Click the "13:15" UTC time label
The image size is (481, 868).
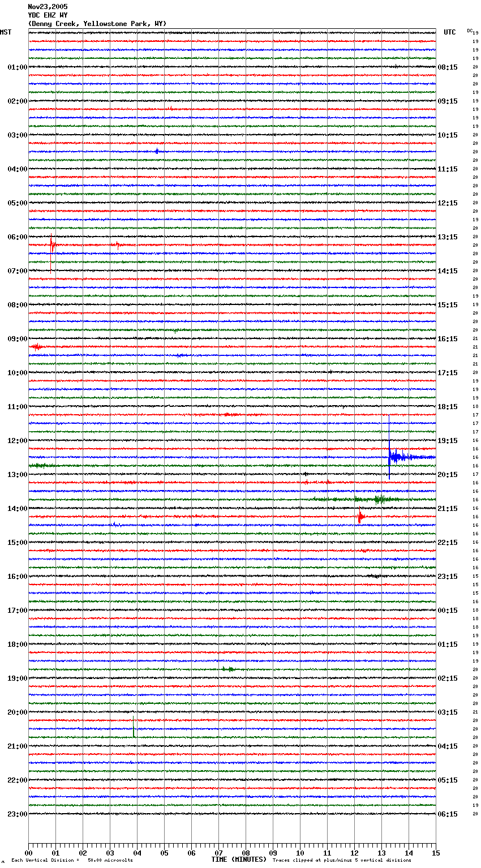pos(448,237)
